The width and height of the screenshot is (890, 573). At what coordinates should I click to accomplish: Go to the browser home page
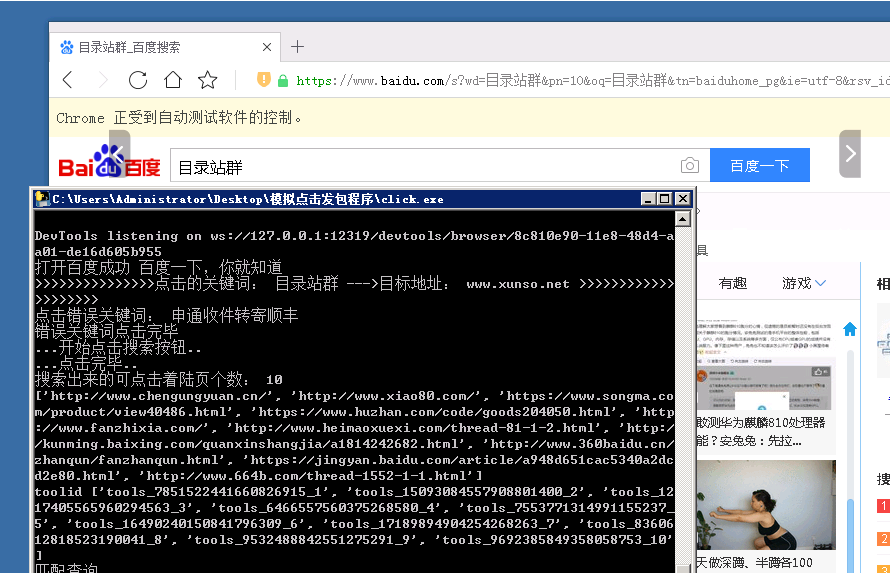point(173,79)
